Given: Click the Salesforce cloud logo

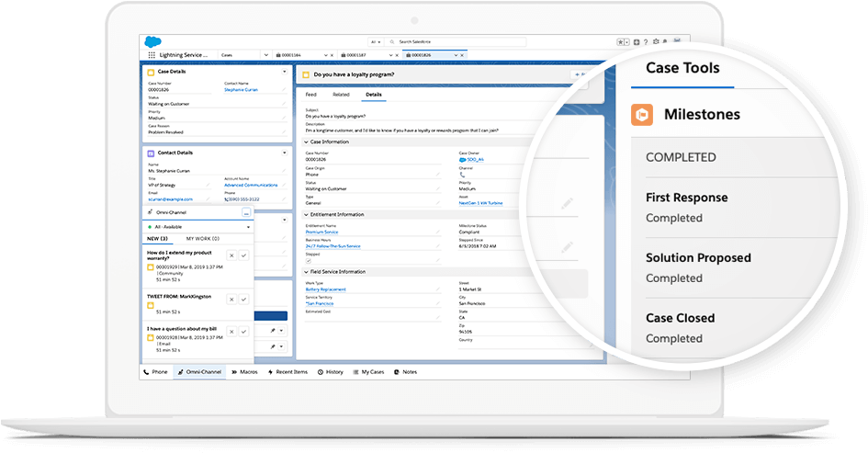Looking at the screenshot, I should [152, 41].
